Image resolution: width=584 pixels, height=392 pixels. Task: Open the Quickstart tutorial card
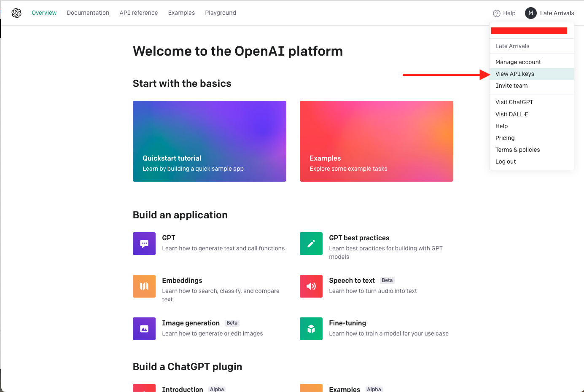click(x=209, y=141)
